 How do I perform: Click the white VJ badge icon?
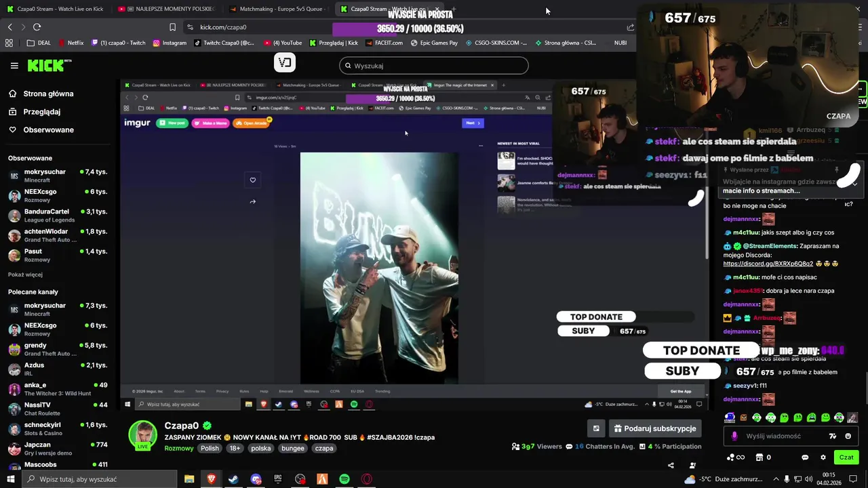[285, 63]
